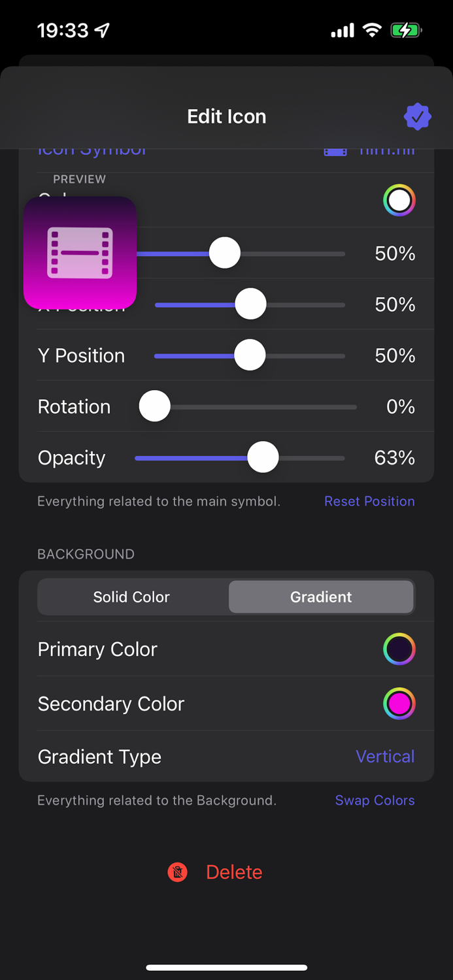Tap the blue checkmark seal to confirm edits

418,116
